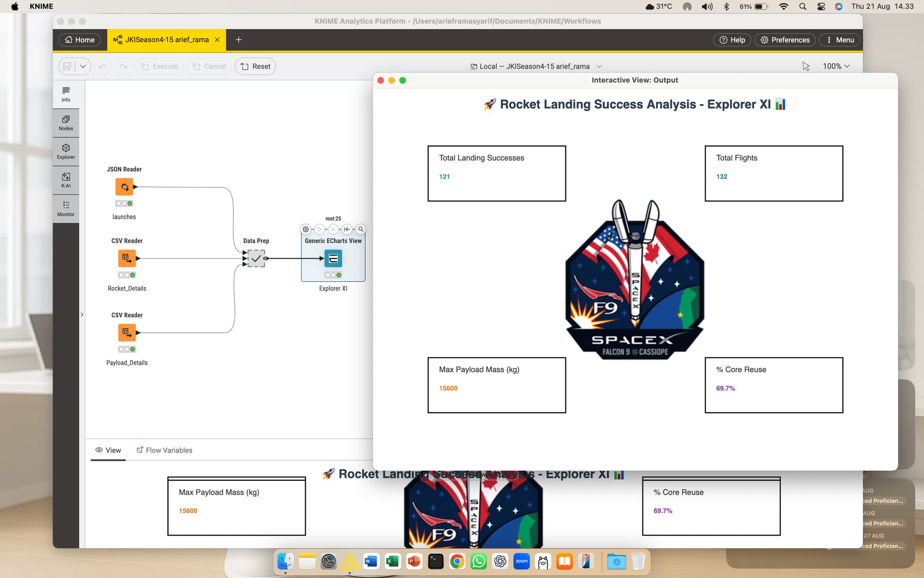Image resolution: width=924 pixels, height=578 pixels.
Task: Open the Info side panel
Action: point(66,94)
